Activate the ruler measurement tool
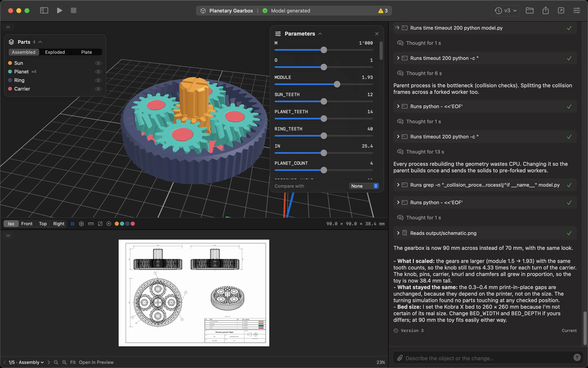The image size is (588, 368). point(91,224)
